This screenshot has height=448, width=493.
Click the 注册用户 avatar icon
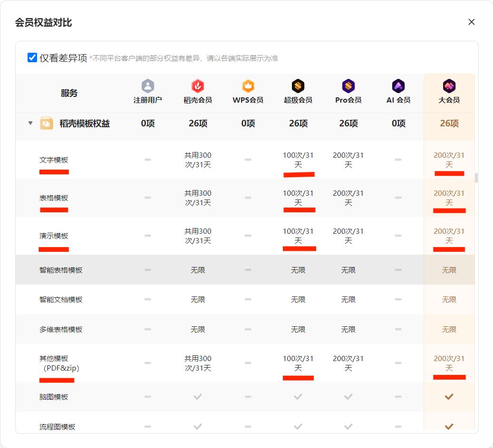148,86
